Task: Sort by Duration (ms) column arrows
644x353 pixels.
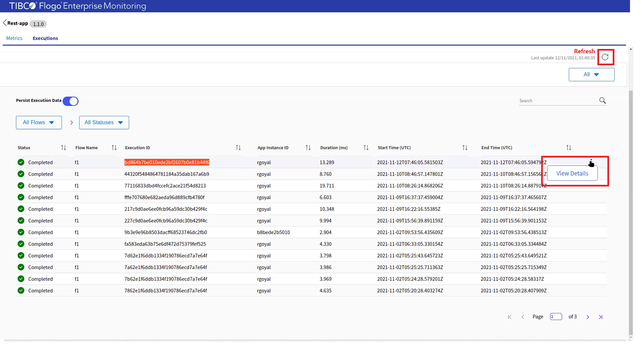Action: (x=366, y=148)
